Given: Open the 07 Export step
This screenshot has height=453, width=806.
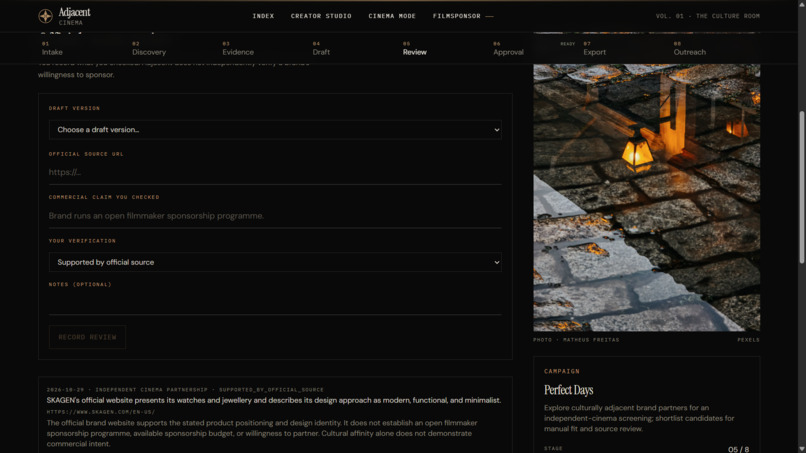Looking at the screenshot, I should 595,48.
